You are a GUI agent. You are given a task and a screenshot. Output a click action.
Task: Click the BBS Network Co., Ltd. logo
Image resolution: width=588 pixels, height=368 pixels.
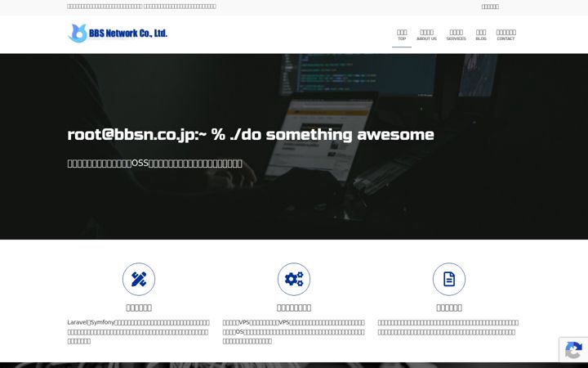[118, 33]
